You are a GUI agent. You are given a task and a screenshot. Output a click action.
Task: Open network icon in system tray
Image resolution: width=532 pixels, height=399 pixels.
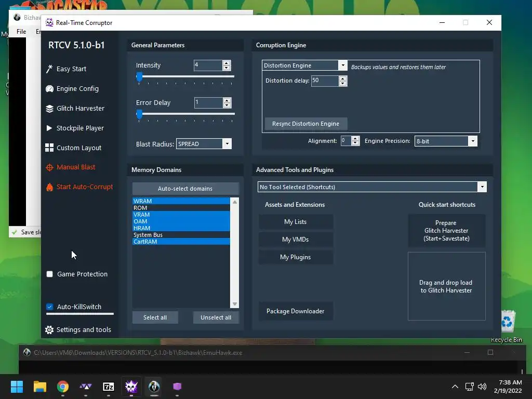click(x=469, y=387)
